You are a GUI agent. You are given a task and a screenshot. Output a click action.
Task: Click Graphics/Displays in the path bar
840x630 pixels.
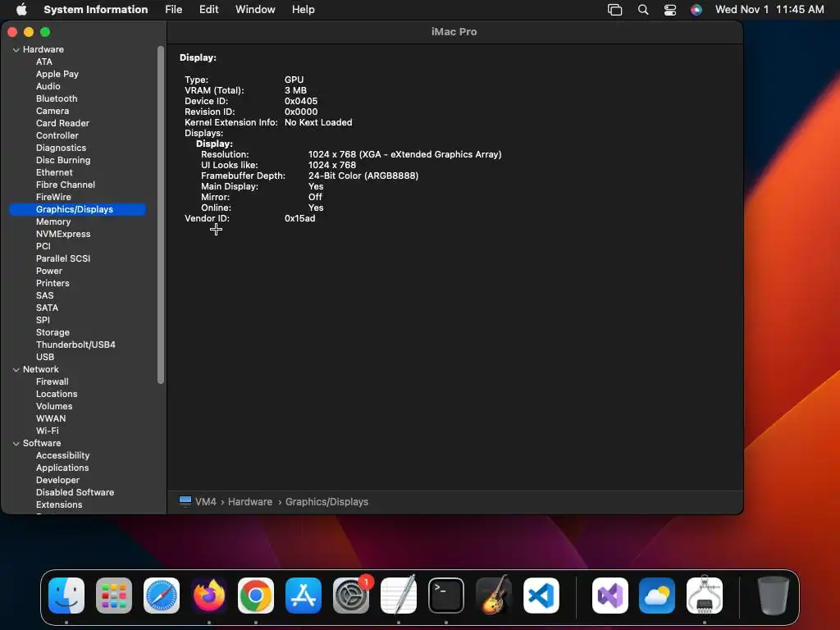[x=326, y=501]
